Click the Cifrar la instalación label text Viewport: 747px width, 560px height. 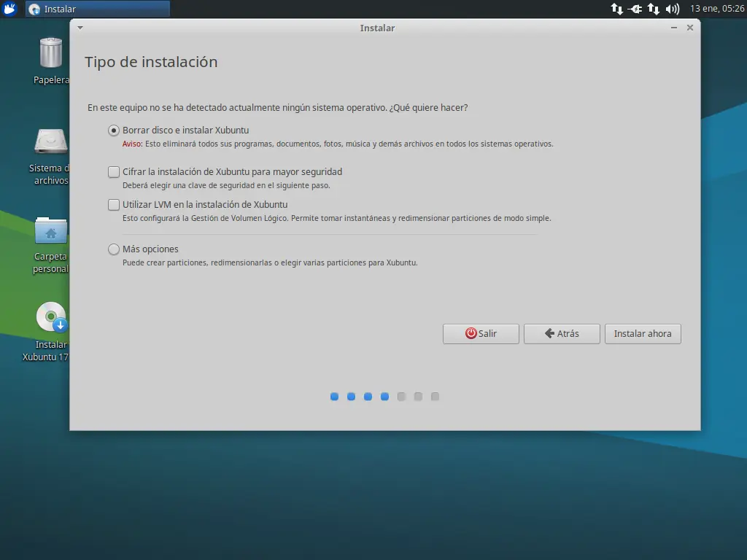(x=232, y=172)
